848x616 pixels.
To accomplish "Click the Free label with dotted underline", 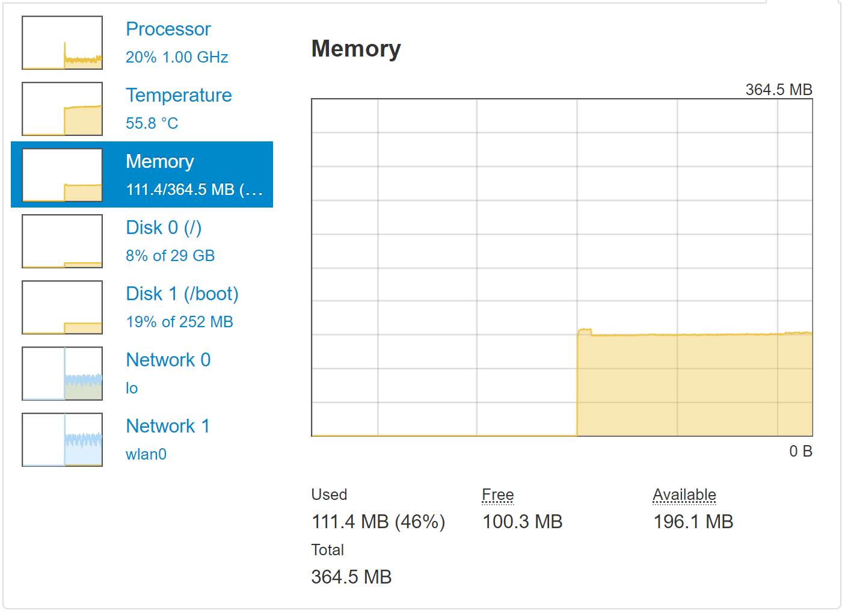I will pos(498,495).
